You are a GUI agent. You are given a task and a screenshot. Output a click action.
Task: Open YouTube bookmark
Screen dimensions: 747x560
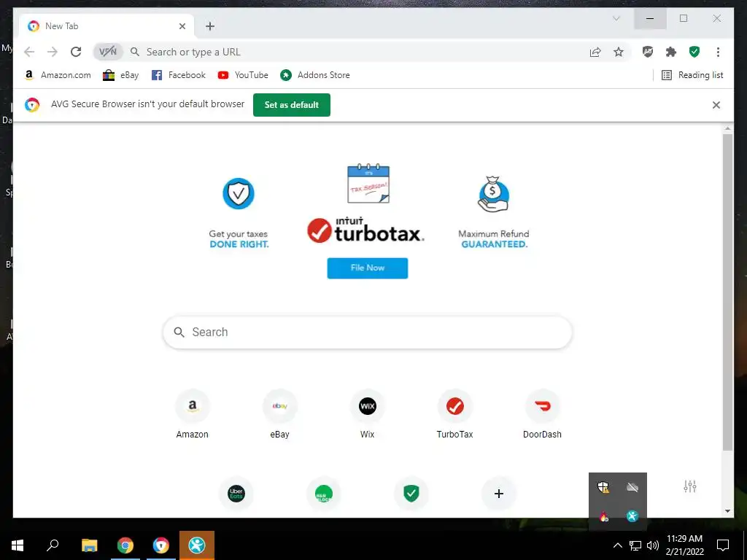click(x=243, y=75)
